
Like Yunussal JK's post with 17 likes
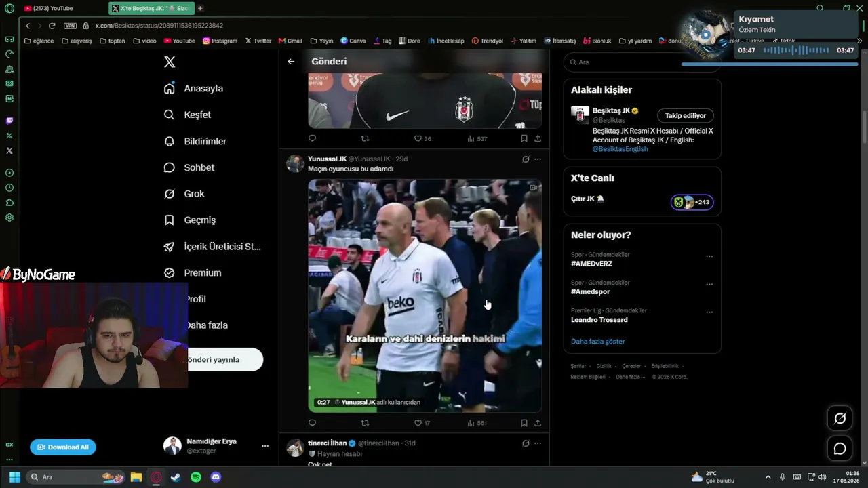(x=422, y=423)
